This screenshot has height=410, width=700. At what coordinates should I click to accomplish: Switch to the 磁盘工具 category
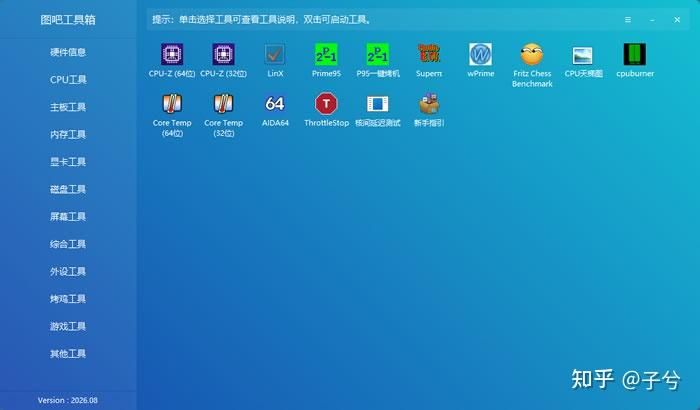click(x=68, y=189)
